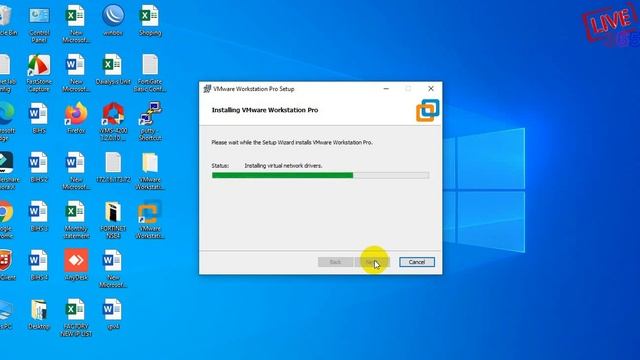The height and width of the screenshot is (360, 640).
Task: Open the putty Shortcut icon
Action: pyautogui.click(x=150, y=122)
